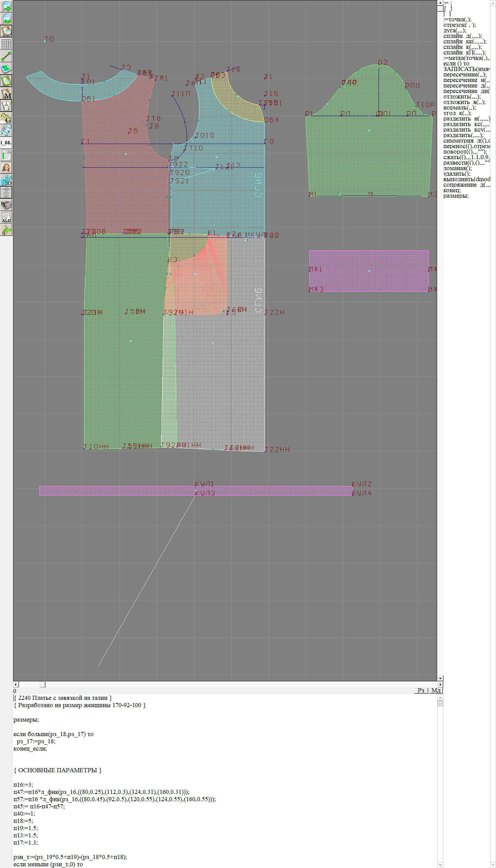Click the zoom in magnifier icon
496x868 pixels.
click(6, 6)
